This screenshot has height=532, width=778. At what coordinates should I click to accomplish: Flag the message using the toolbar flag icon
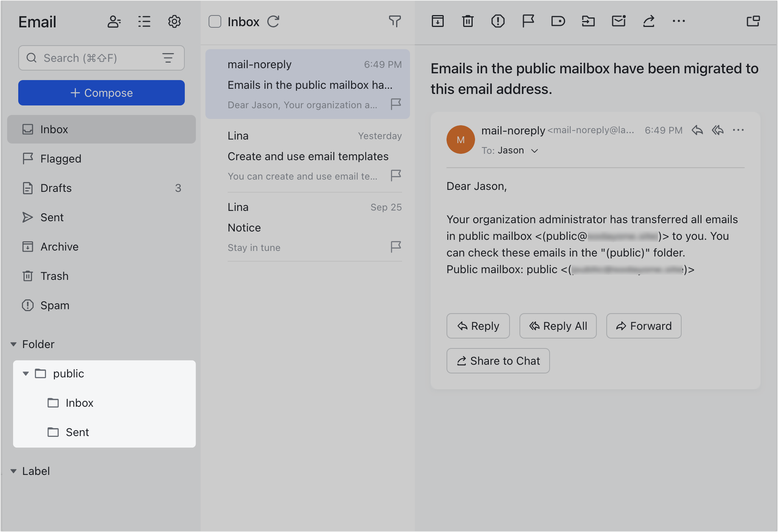click(x=528, y=21)
